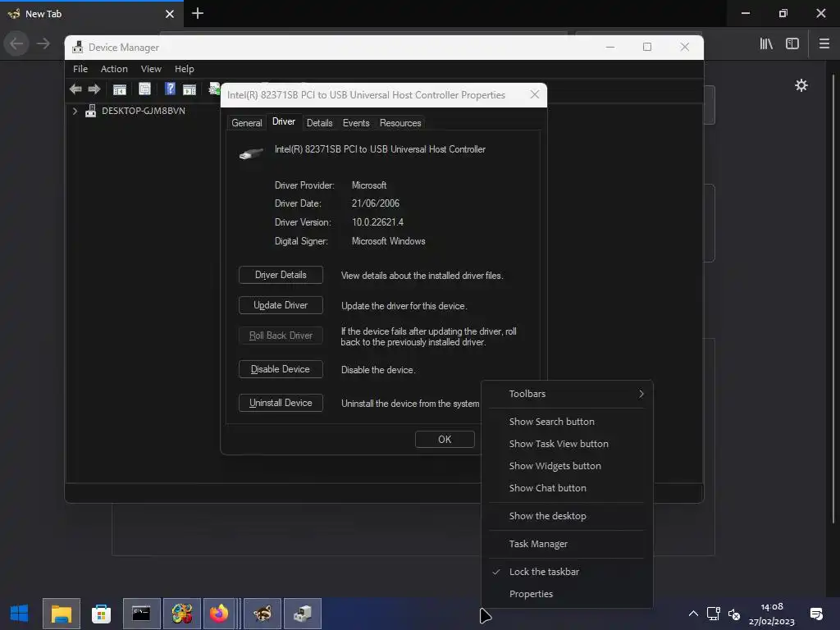Open Firefox from the taskbar
This screenshot has width=840, height=630.
(x=219, y=614)
